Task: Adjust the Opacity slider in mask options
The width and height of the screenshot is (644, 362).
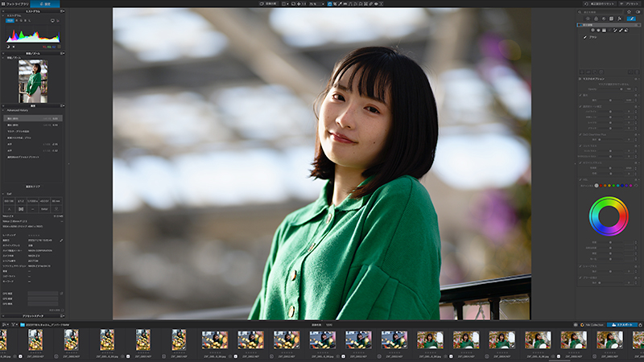Action: click(610, 89)
